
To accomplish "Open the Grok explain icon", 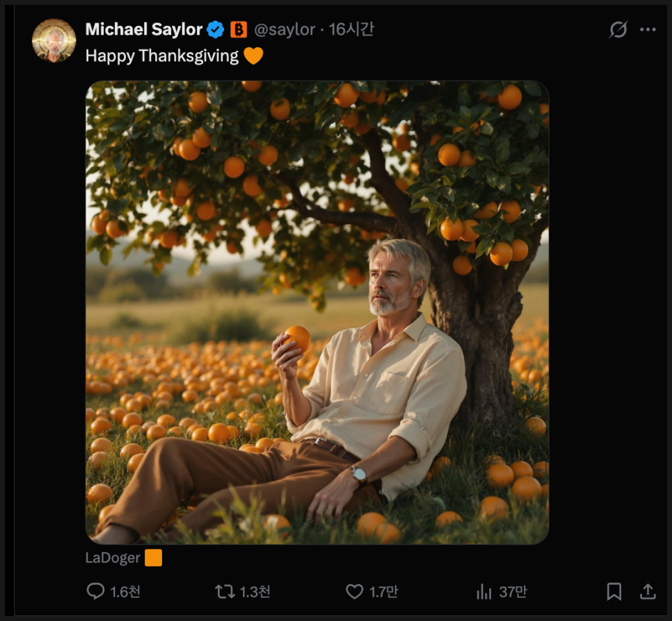I will pyautogui.click(x=618, y=29).
